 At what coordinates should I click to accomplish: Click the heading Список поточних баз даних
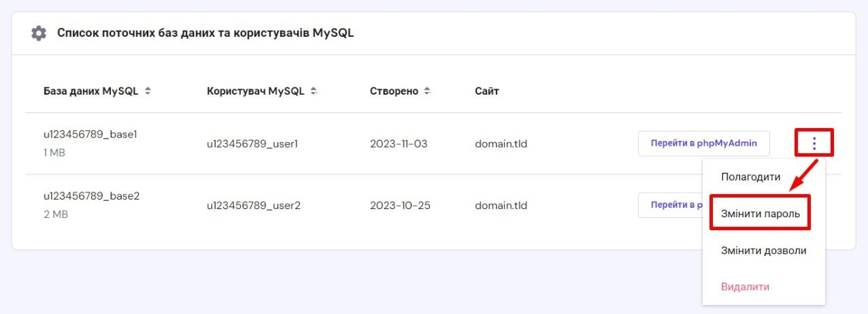point(205,33)
